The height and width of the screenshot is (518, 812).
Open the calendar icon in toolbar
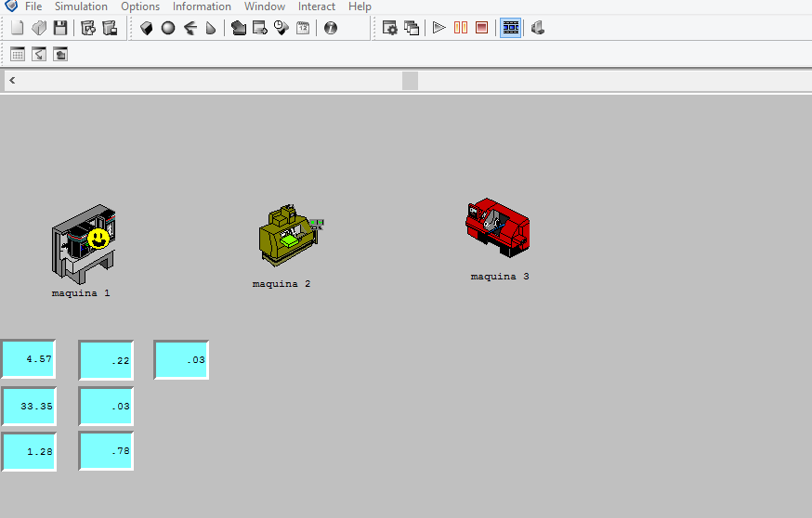point(303,28)
